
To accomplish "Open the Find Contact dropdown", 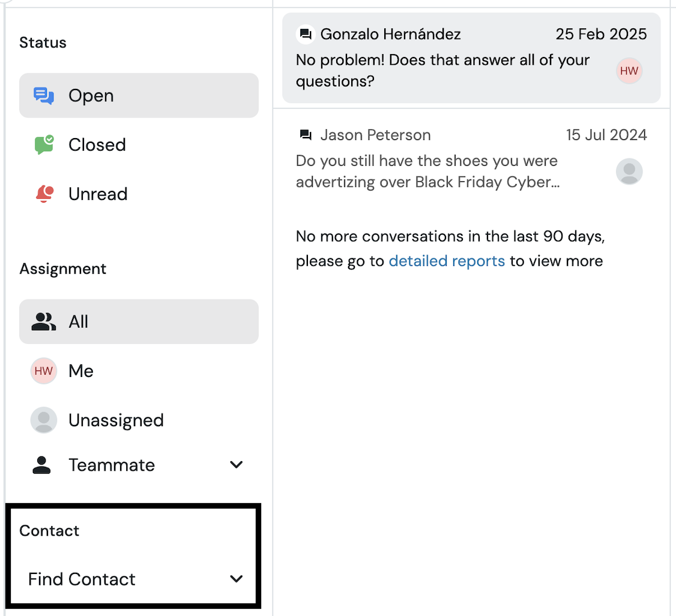I will [135, 579].
